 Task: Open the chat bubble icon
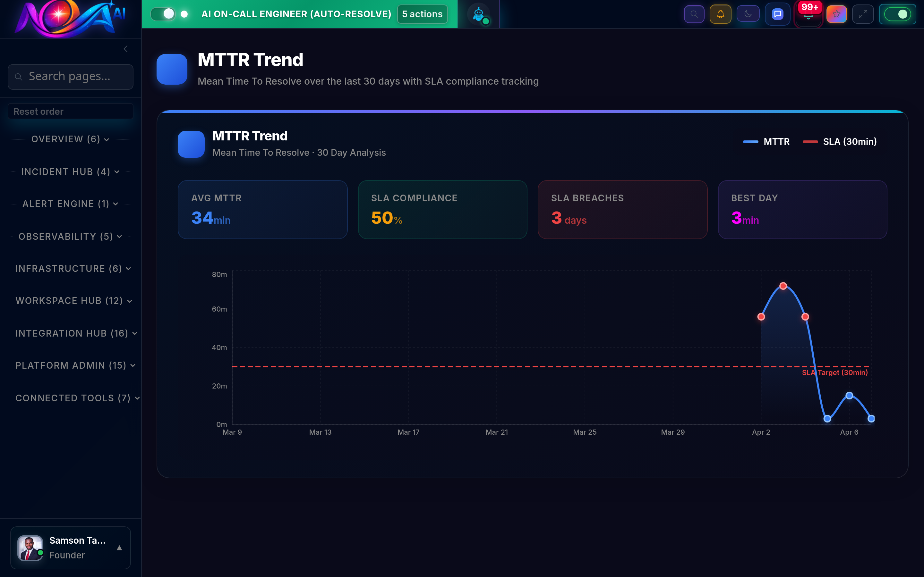[777, 14]
